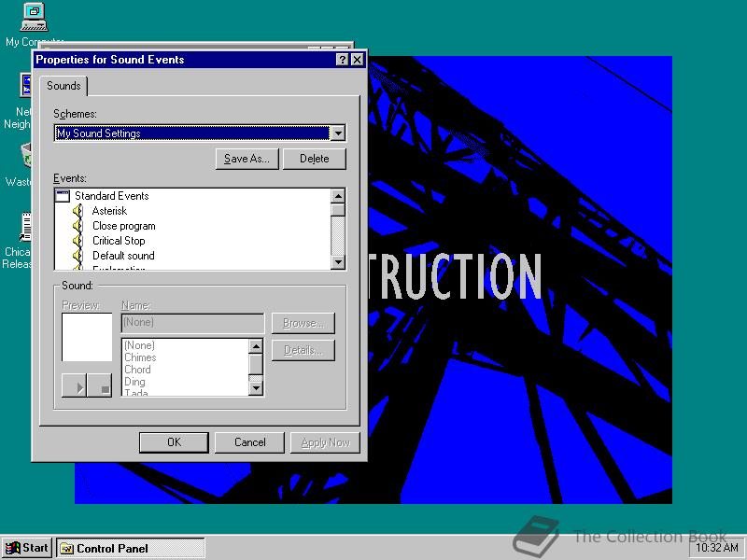Select the Critical Stop event

pos(119,241)
